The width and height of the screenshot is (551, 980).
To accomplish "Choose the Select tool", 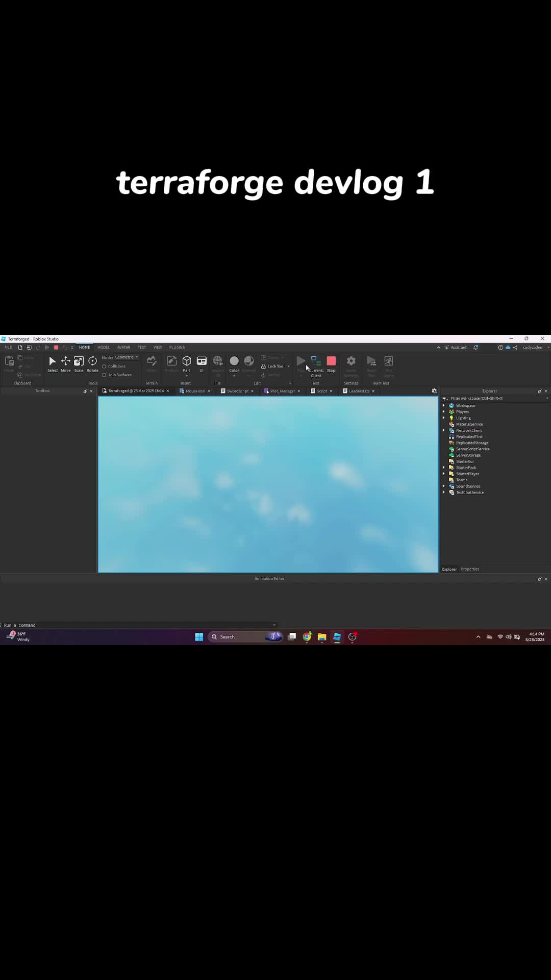I will click(x=53, y=364).
